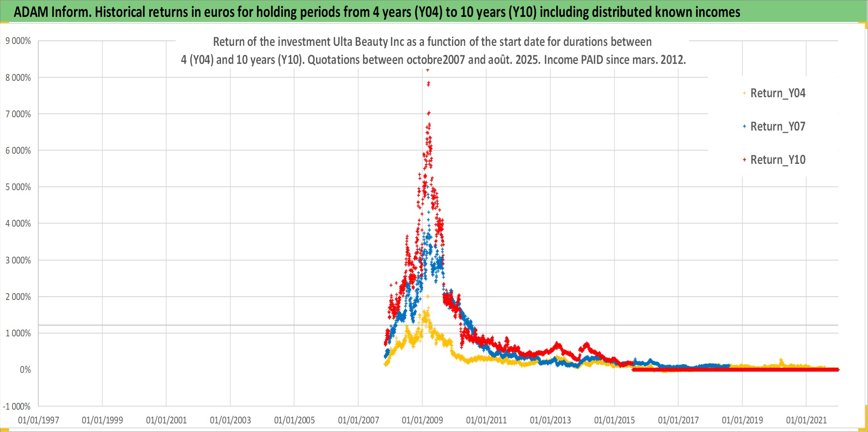This screenshot has height=432, width=868.
Task: Click the 01/01/2015 x-axis date
Action: (x=615, y=420)
